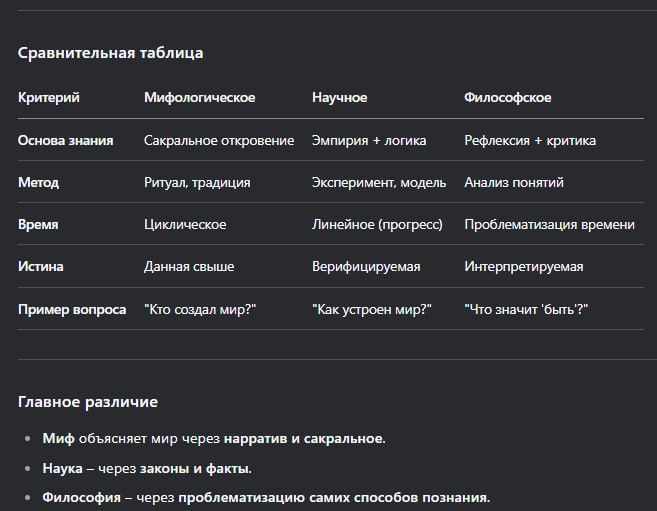Click the bold word 'Философия' in list

coord(81,497)
